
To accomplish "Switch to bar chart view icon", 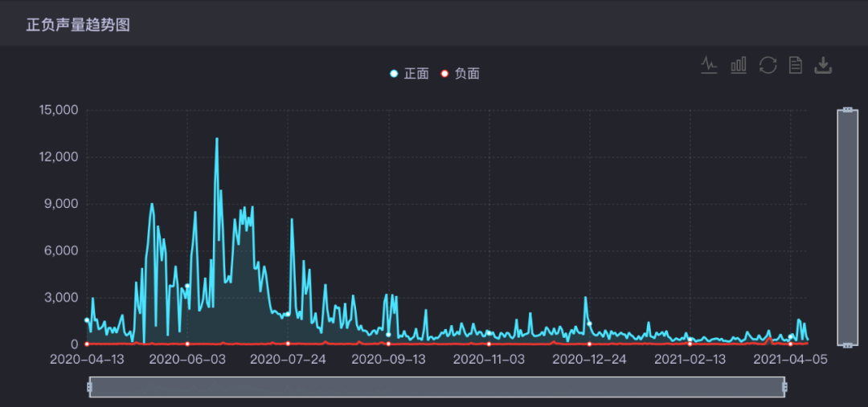I will pyautogui.click(x=739, y=65).
